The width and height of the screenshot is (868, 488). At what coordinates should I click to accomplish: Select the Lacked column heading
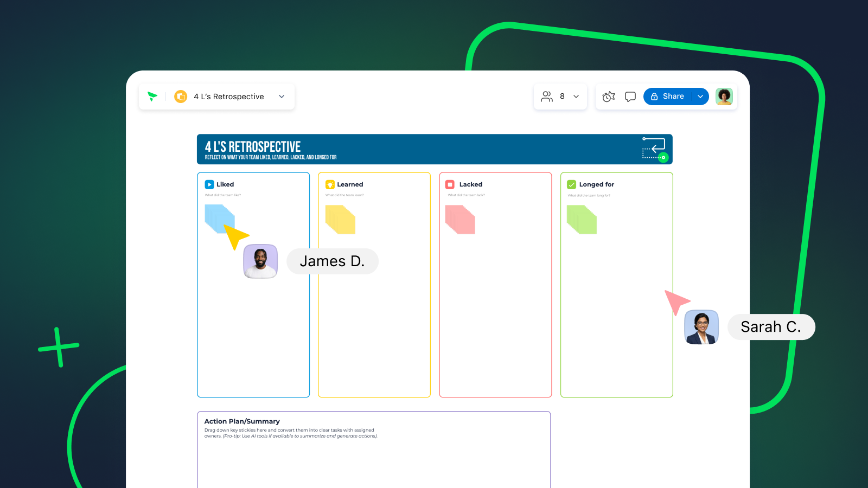tap(471, 184)
